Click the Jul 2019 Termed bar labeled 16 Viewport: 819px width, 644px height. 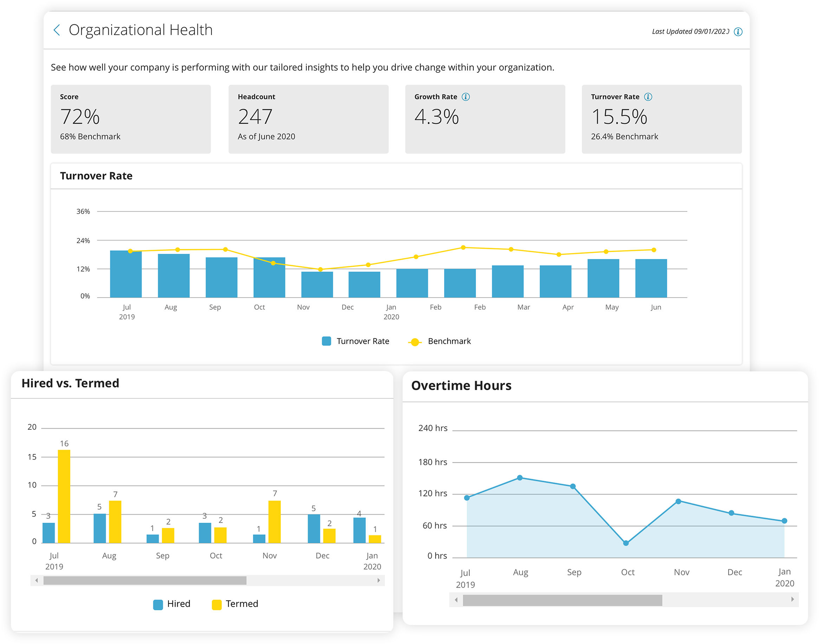[64, 496]
